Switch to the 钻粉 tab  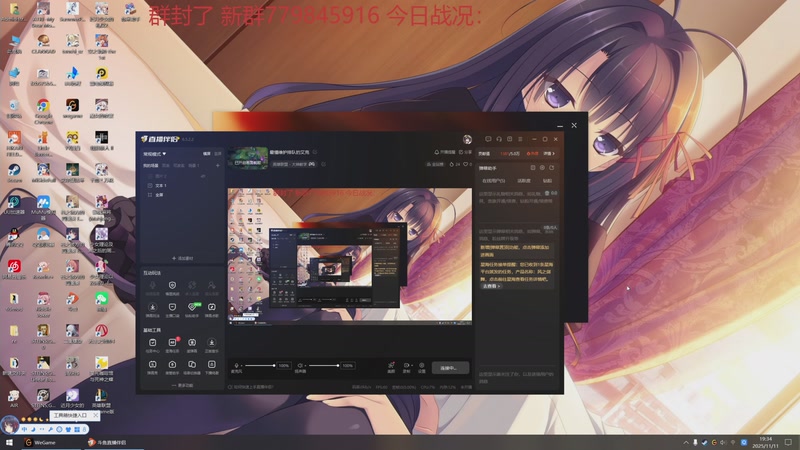coord(547,181)
